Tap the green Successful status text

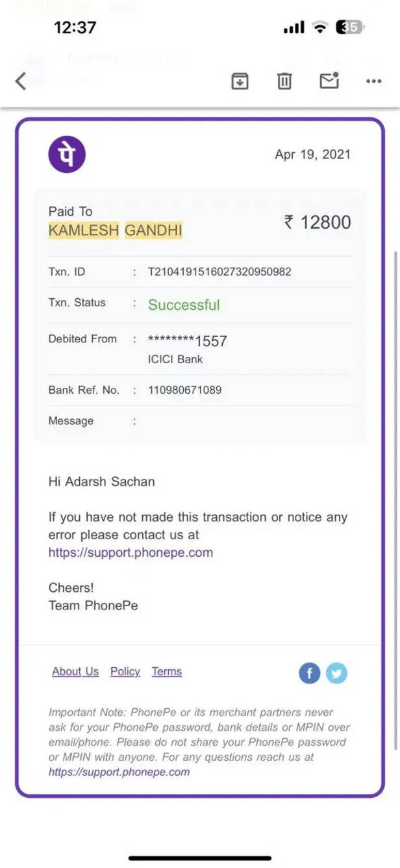184,305
